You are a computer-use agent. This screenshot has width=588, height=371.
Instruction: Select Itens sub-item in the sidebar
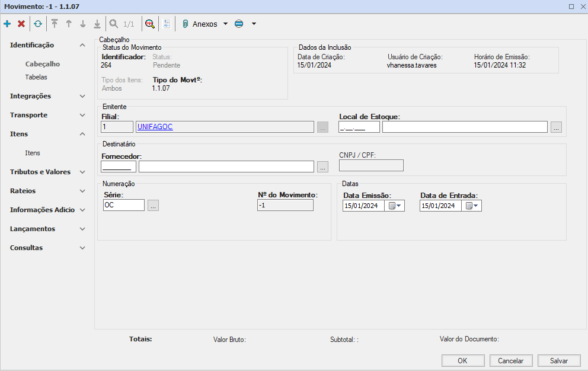click(33, 153)
